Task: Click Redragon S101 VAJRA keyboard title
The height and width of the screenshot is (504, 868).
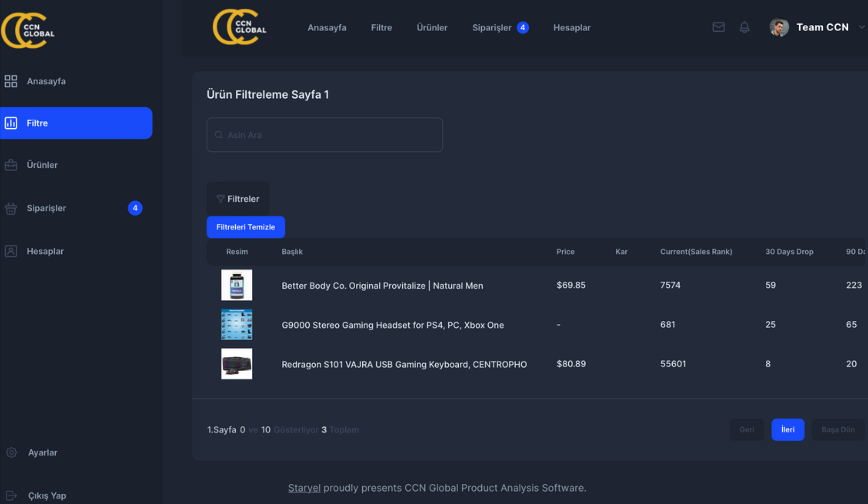Action: (x=404, y=364)
